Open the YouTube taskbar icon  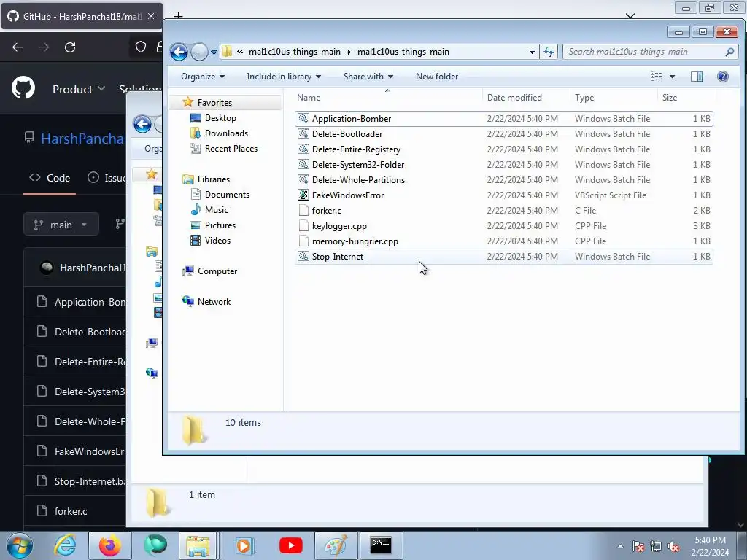(x=291, y=545)
